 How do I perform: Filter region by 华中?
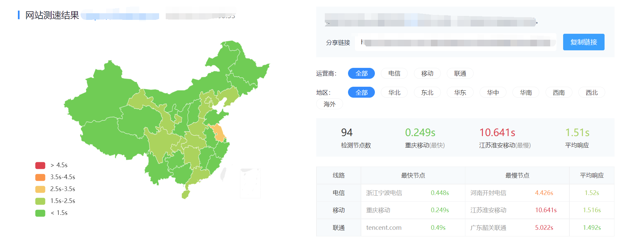493,92
